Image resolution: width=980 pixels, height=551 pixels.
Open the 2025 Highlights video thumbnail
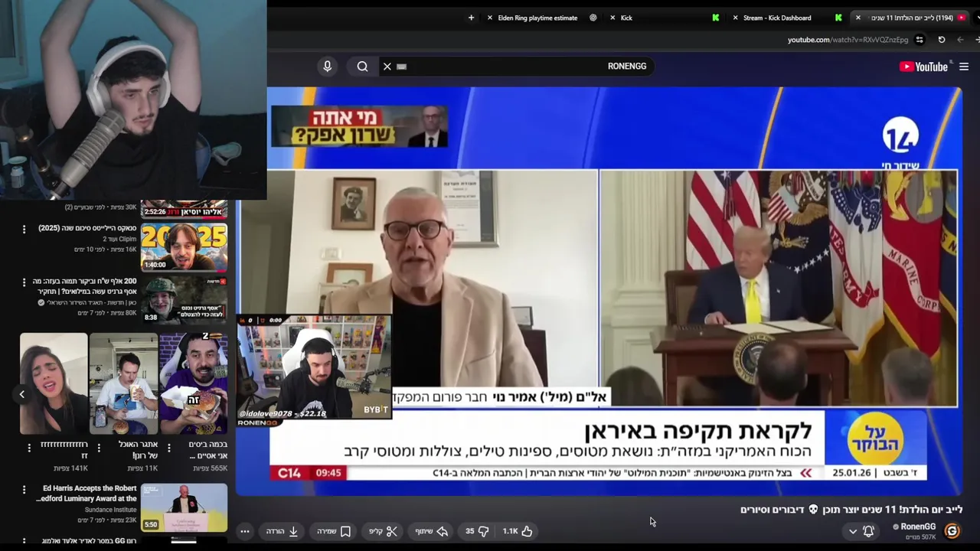184,246
